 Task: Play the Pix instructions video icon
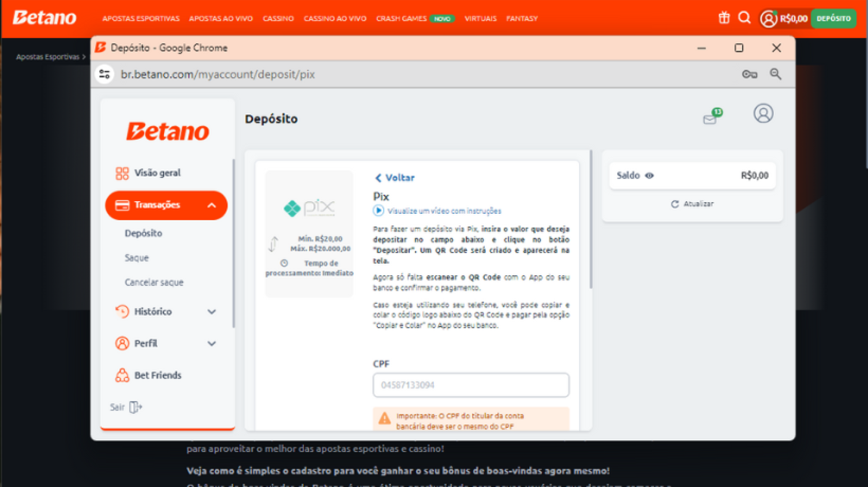tap(378, 211)
